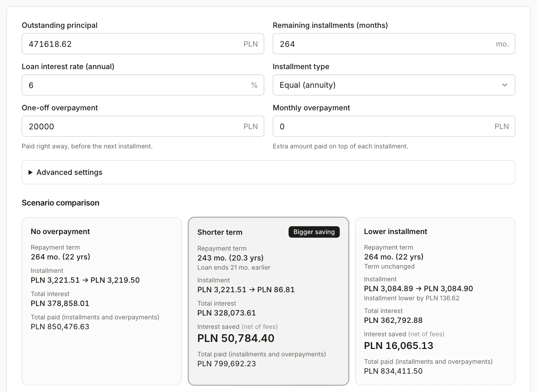Select the PLN 799,692.23 total paid value
Image resolution: width=537 pixels, height=392 pixels.
(x=227, y=364)
